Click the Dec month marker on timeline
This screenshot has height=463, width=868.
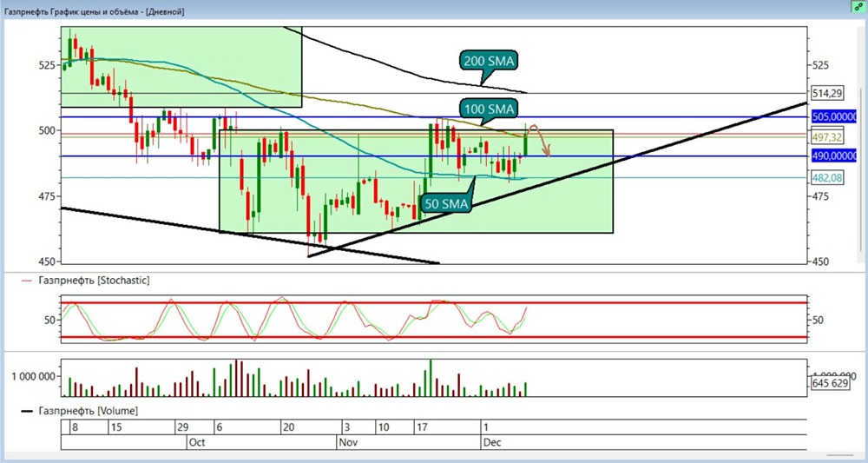492,442
